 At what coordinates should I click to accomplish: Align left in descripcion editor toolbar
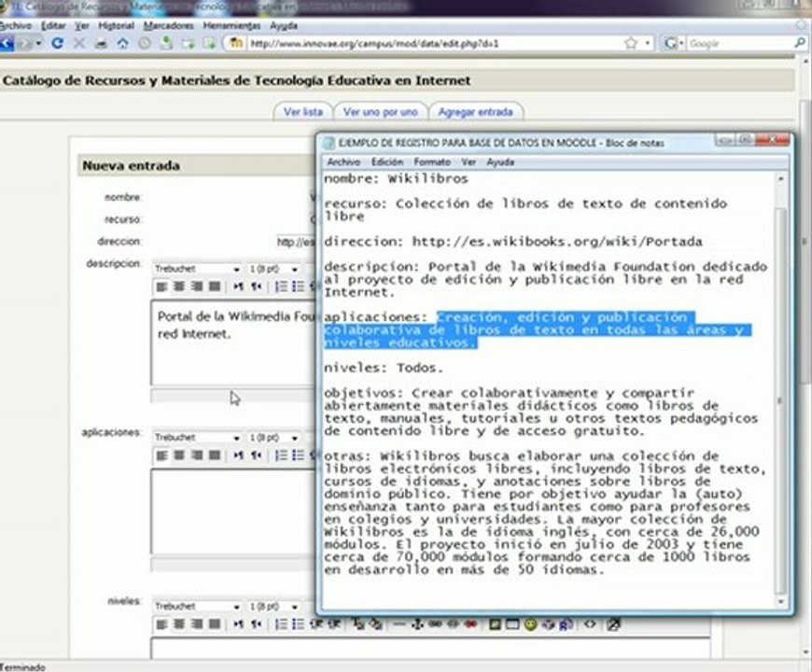(162, 287)
